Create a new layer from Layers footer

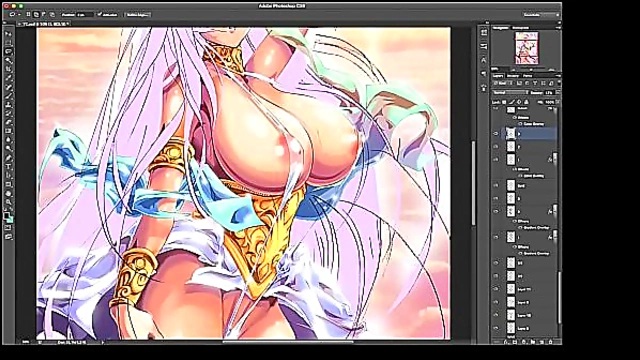(542, 342)
